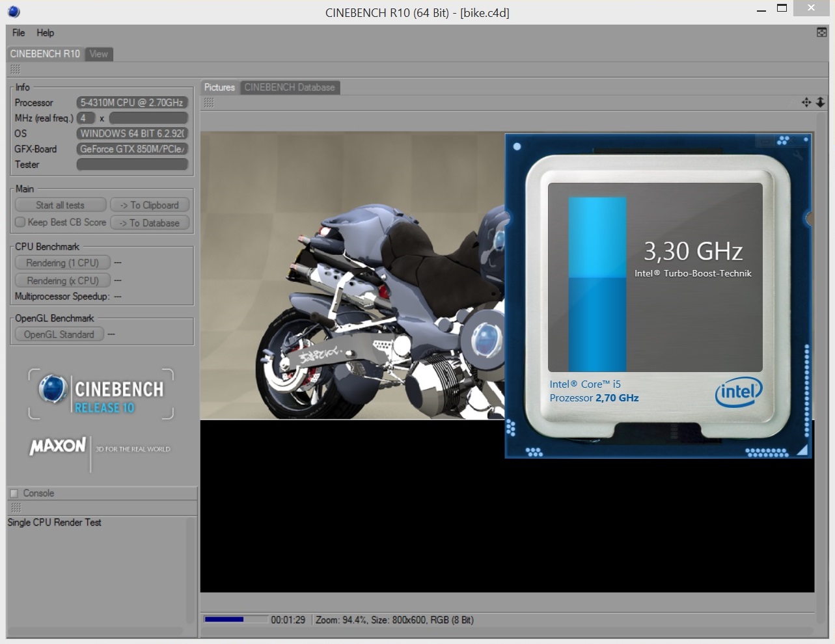Click the blue Turbo Boost frequency bar
The height and width of the screenshot is (644, 835).
(597, 284)
